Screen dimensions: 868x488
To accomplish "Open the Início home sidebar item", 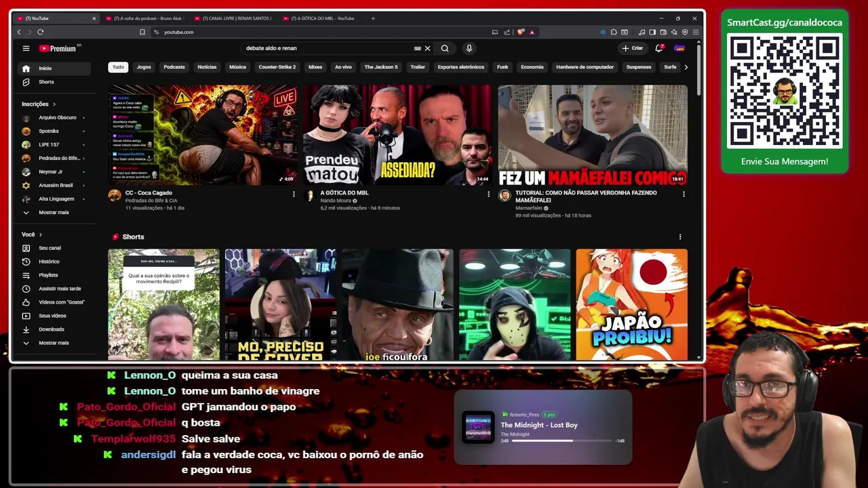I will pyautogui.click(x=54, y=68).
